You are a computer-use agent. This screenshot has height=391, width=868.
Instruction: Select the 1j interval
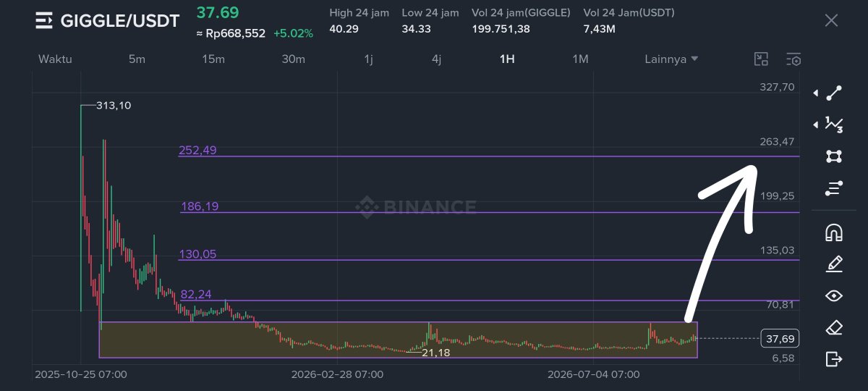pos(368,59)
